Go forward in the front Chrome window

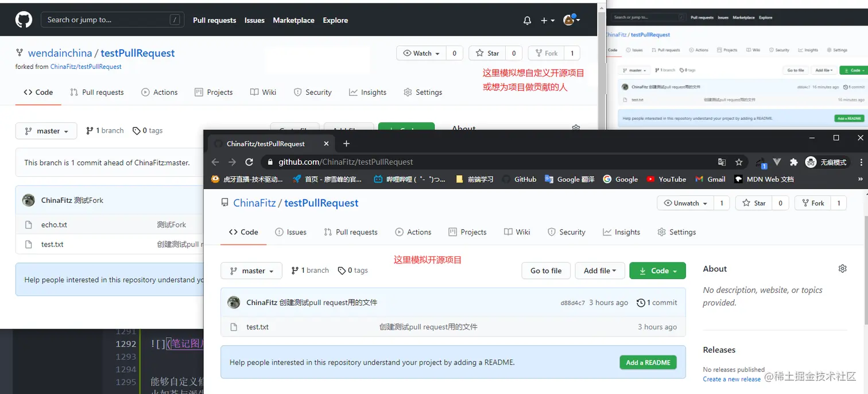coord(232,162)
